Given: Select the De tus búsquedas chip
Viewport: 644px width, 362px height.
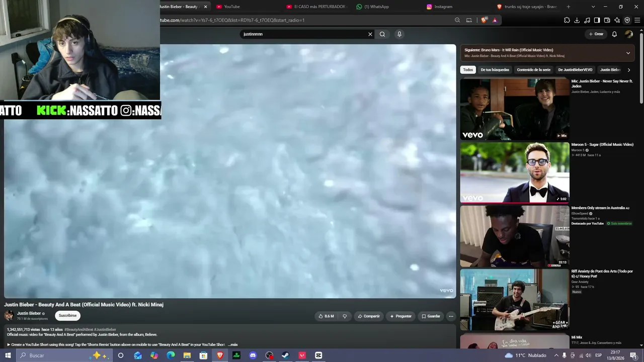Looking at the screenshot, I should (495, 70).
